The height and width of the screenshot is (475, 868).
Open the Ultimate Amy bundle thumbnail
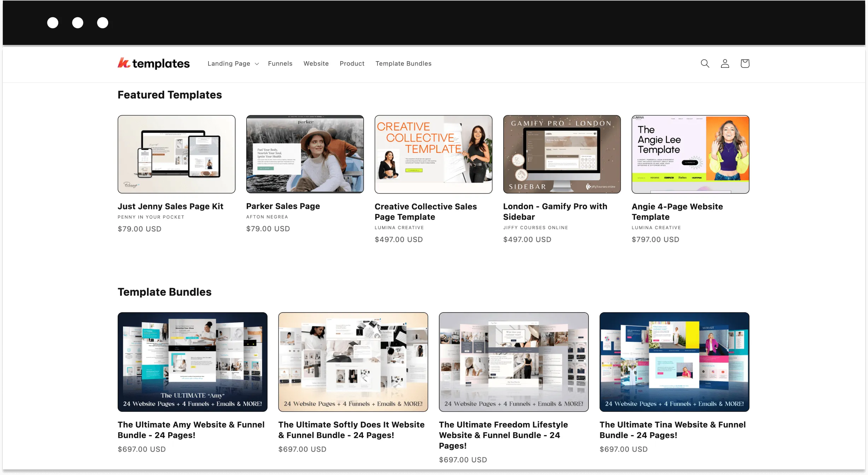click(x=193, y=362)
